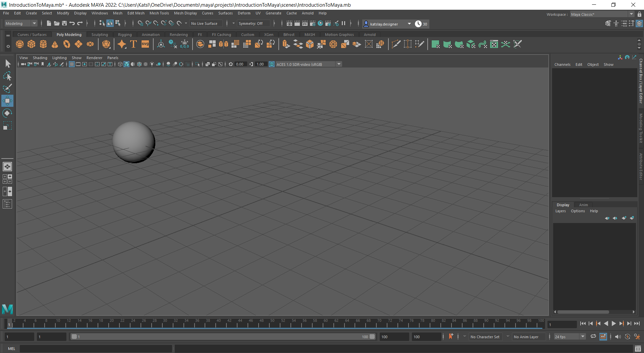Click frame 50 on the time slider
The height and width of the screenshot is (353, 644).
(272, 323)
